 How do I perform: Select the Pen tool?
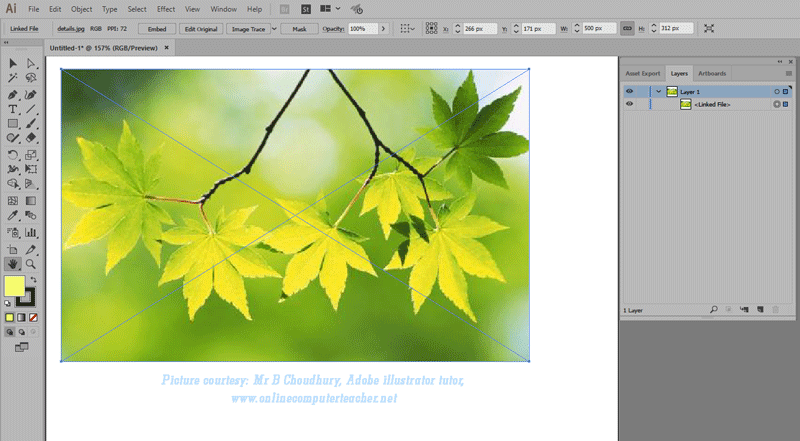point(13,94)
